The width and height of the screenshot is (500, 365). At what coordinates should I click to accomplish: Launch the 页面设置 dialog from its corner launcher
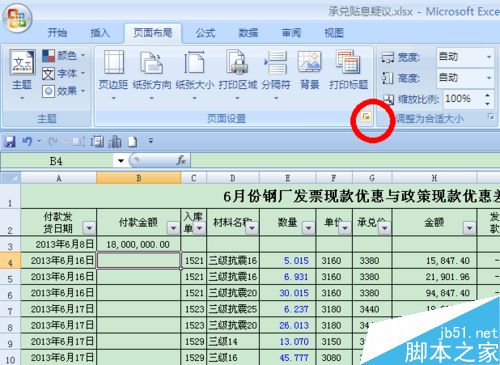coord(366,117)
